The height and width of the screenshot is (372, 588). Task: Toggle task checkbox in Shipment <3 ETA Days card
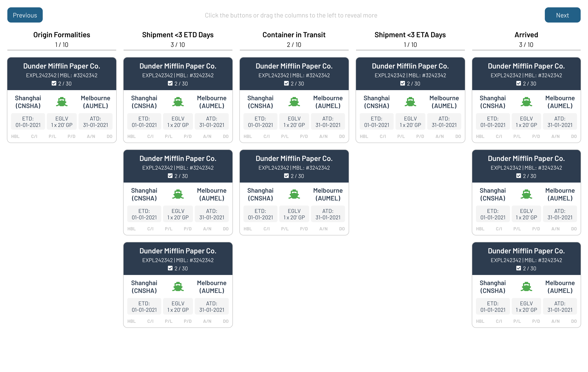pyautogui.click(x=403, y=83)
